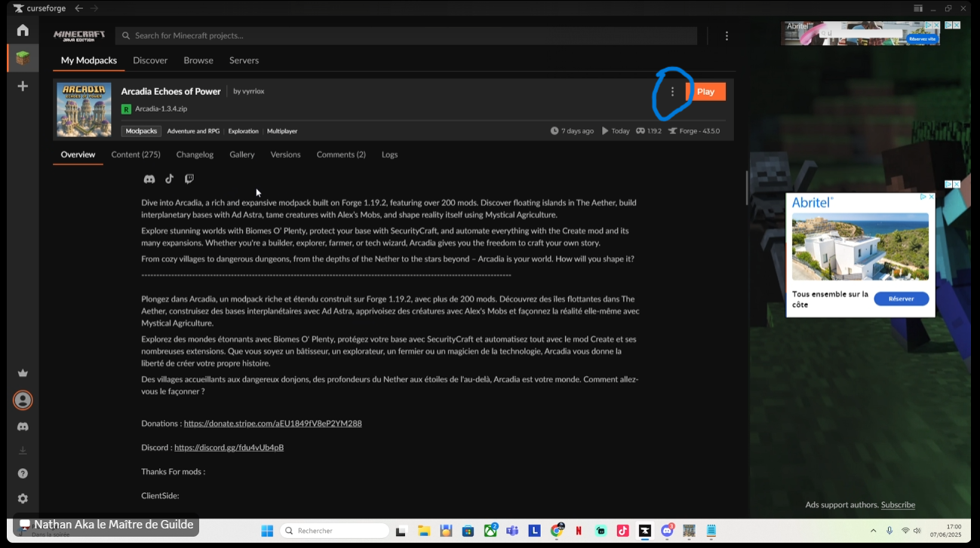Open the Logs tab

click(x=389, y=155)
